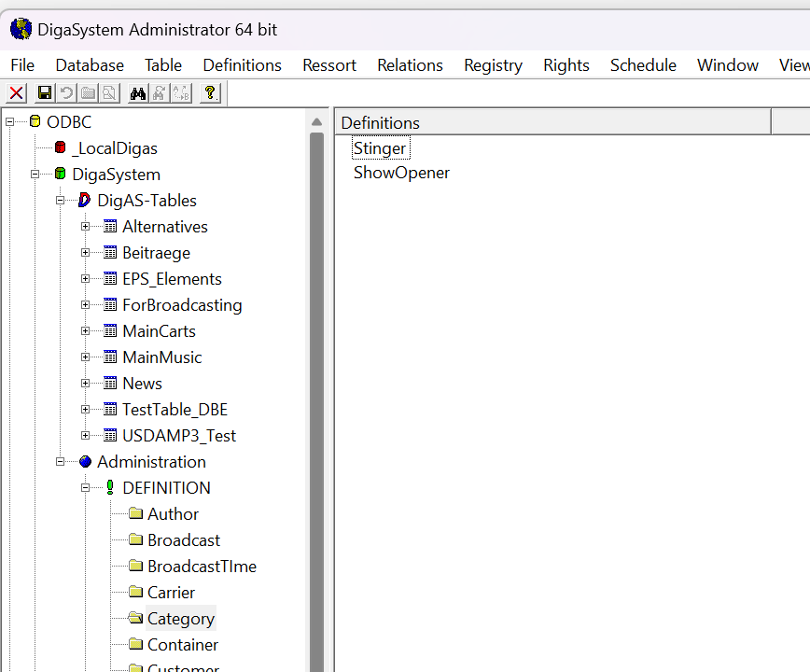
Task: Collapse the DigaSystem tree branch
Action: [x=34, y=174]
